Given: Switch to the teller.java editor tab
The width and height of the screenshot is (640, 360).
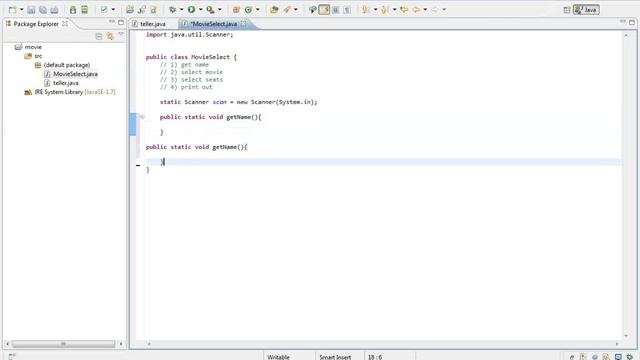Looking at the screenshot, I should click(149, 24).
